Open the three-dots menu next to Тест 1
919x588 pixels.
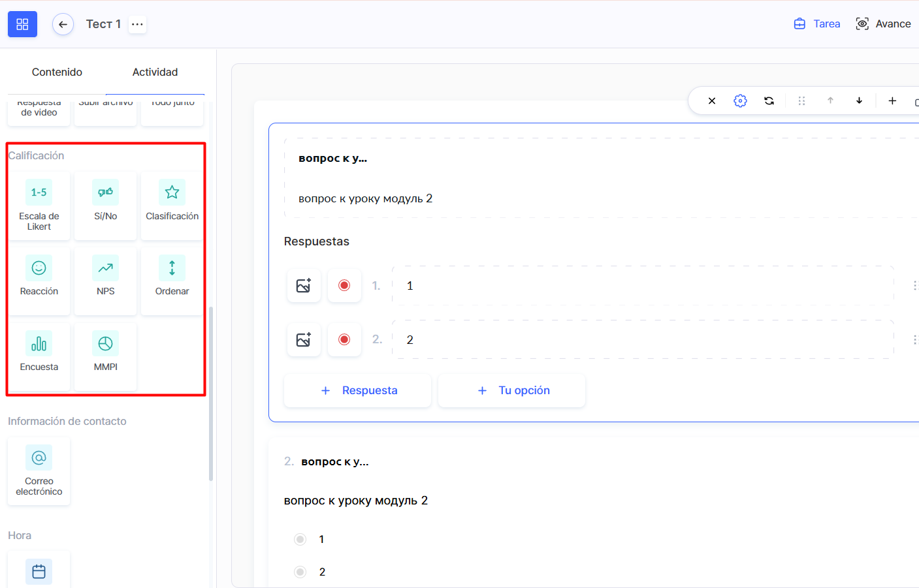(137, 24)
